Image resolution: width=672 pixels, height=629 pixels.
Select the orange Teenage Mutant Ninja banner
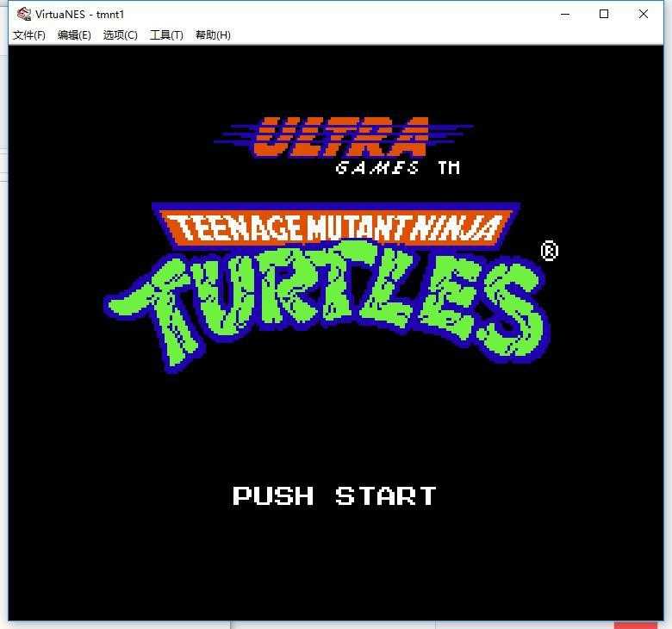pyautogui.click(x=336, y=227)
